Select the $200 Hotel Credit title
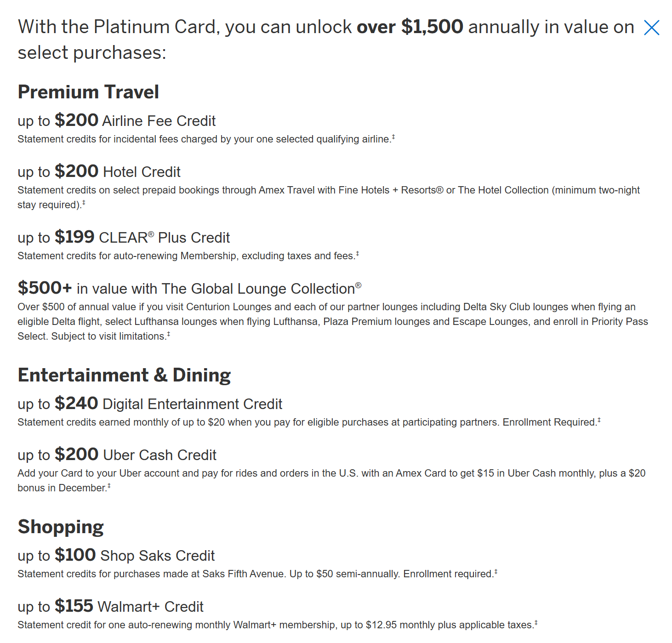This screenshot has width=672, height=643. pyautogui.click(x=99, y=171)
